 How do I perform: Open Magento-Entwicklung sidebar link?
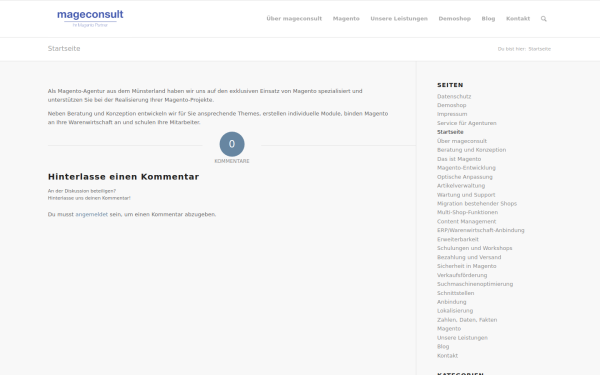tap(466, 168)
